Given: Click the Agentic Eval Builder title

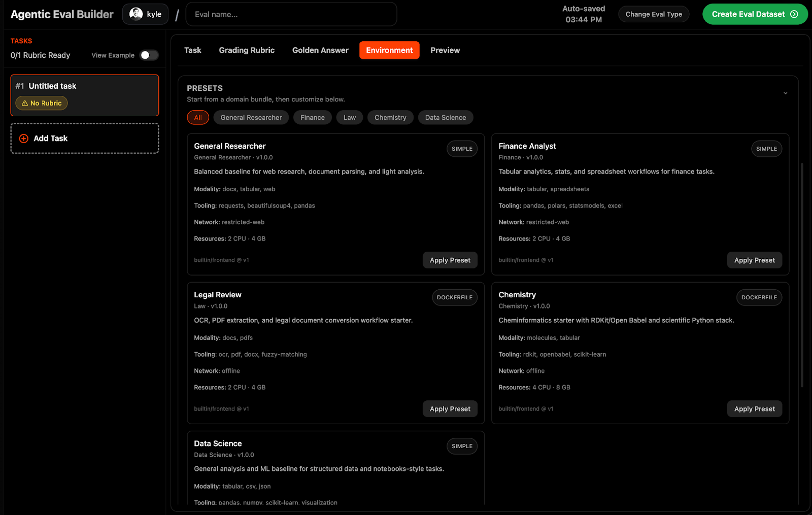Looking at the screenshot, I should pos(62,14).
